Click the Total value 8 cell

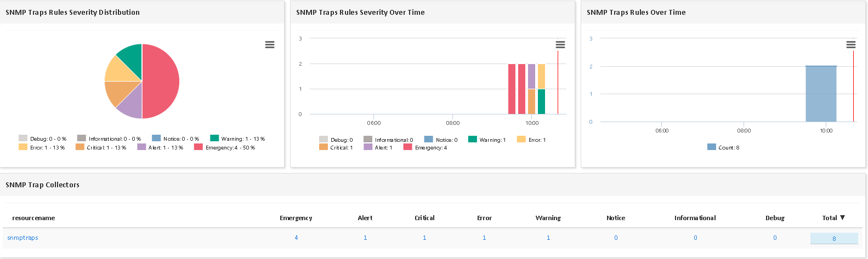(834, 238)
